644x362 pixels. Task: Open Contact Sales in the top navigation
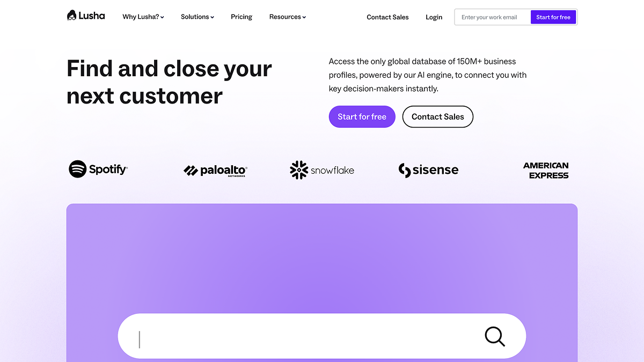[387, 17]
